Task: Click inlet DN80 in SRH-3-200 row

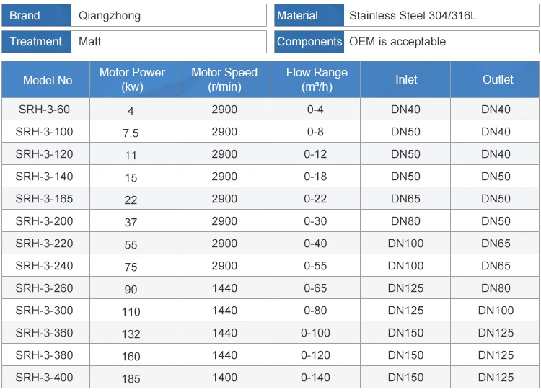Action: tap(405, 221)
